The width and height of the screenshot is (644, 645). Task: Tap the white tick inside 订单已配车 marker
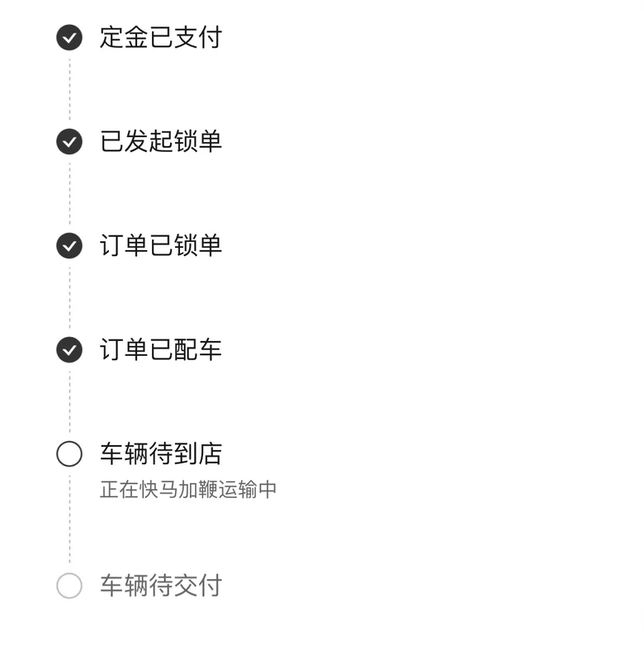[69, 350]
